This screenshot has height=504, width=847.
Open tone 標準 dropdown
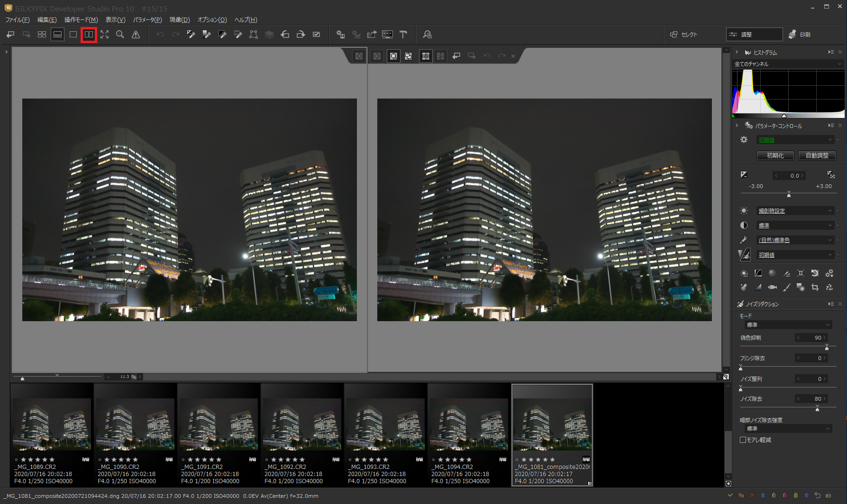click(x=795, y=225)
